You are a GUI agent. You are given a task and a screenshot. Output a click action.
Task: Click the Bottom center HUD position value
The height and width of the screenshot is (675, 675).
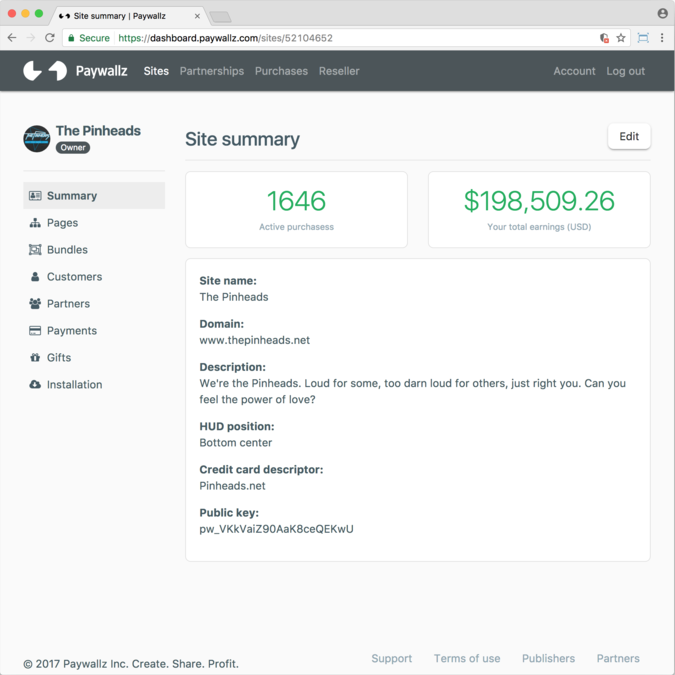235,443
